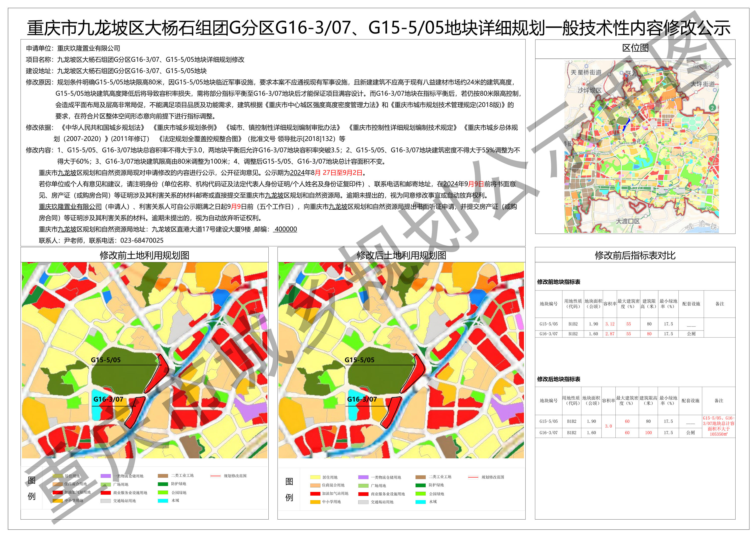Click the 天星桥街道 label on location map

586,72
